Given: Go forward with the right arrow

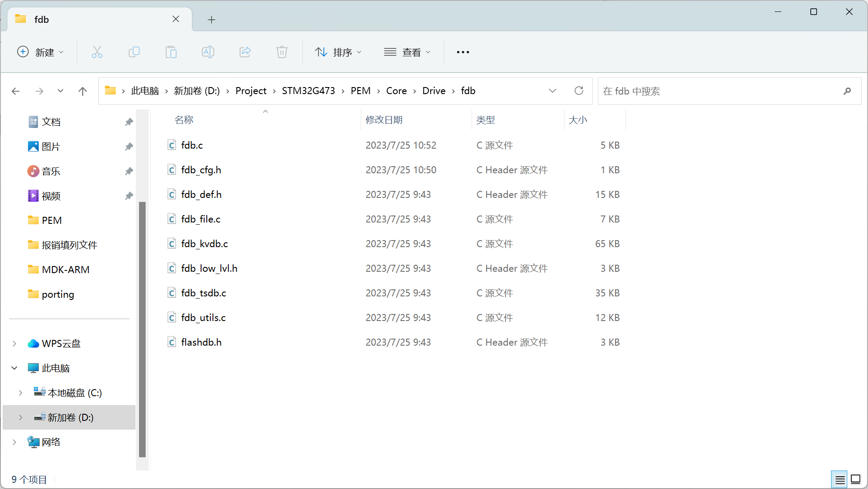Looking at the screenshot, I should click(39, 91).
